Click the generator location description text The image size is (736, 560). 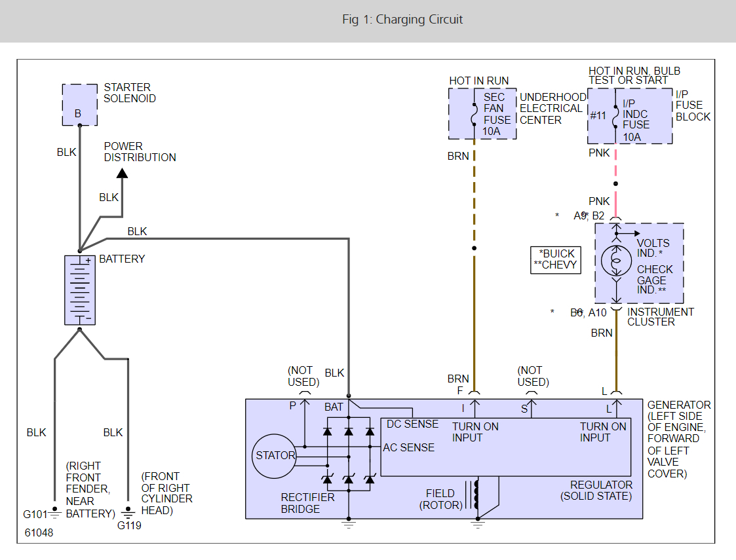[679, 439]
